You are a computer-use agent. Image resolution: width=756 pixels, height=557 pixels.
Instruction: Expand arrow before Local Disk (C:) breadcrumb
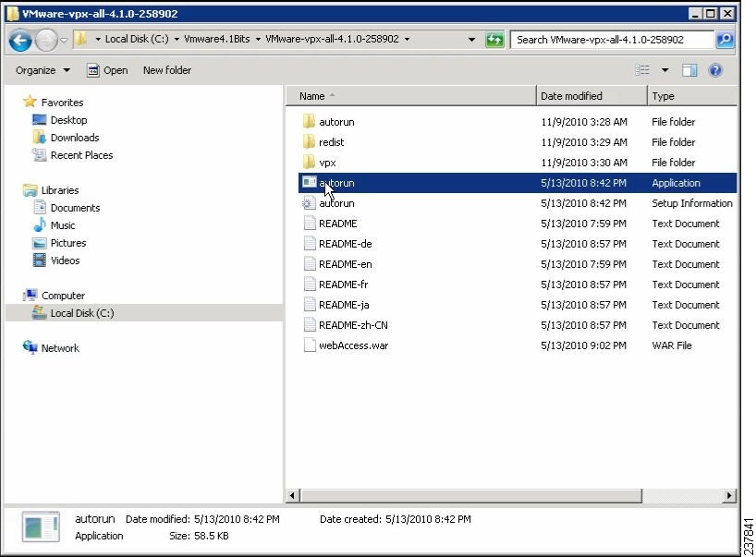click(98, 39)
